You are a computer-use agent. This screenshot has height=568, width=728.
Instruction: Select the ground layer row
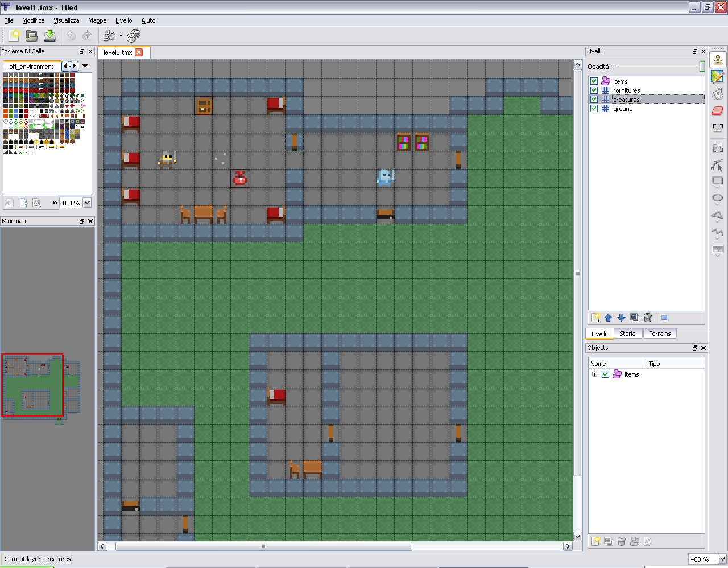coord(646,108)
